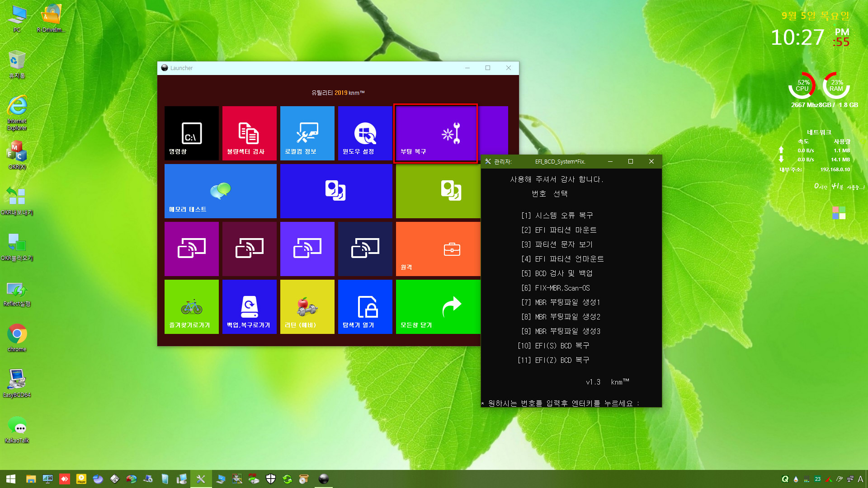Viewport: 868px width, 488px height.
Task: Open the 명령창 command prompt tile
Action: pyautogui.click(x=191, y=133)
